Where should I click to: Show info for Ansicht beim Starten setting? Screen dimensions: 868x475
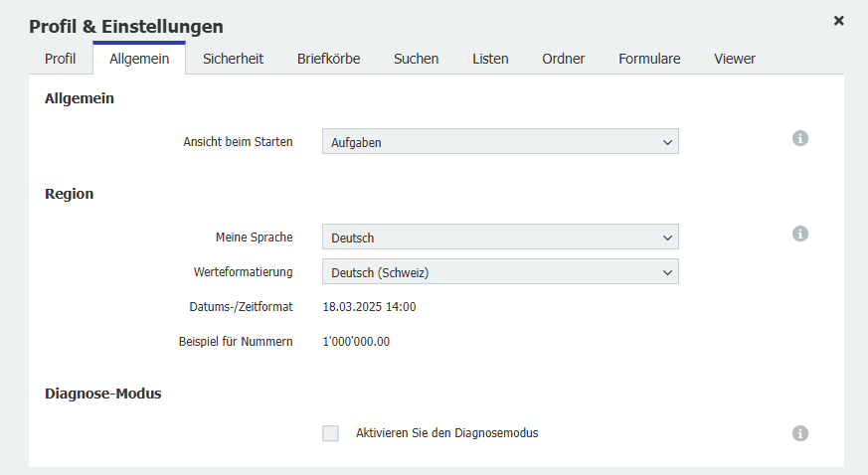(800, 138)
